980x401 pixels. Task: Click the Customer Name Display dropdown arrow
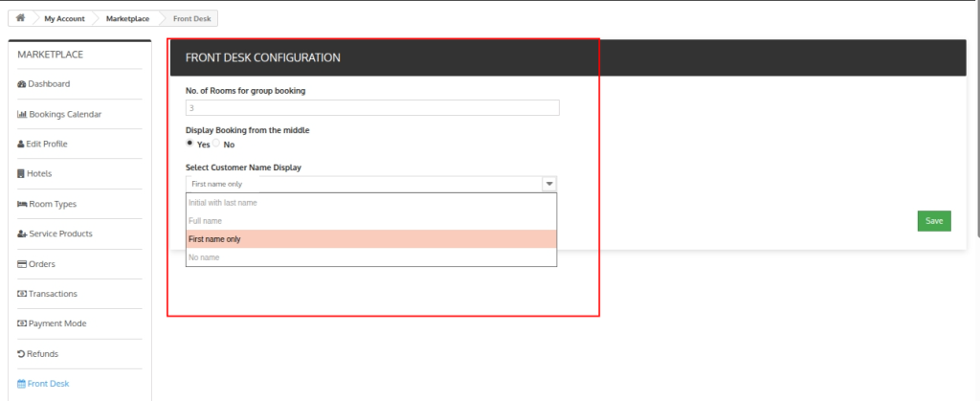click(x=549, y=184)
